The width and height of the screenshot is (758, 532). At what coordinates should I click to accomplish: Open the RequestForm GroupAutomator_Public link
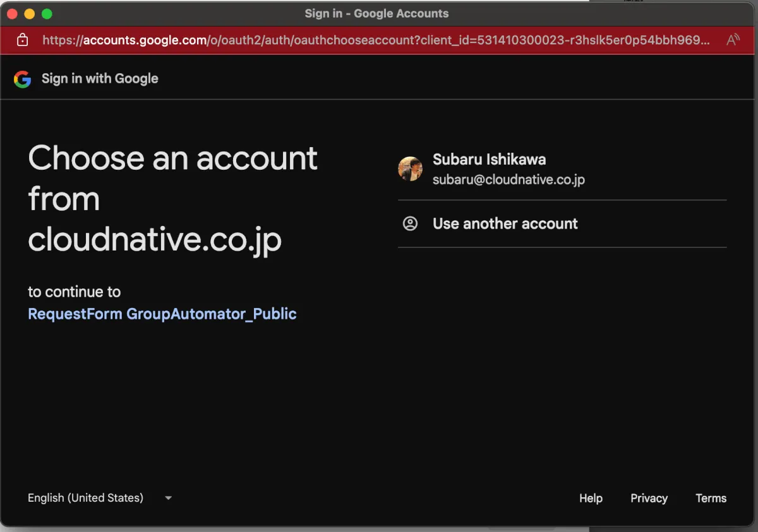click(162, 314)
